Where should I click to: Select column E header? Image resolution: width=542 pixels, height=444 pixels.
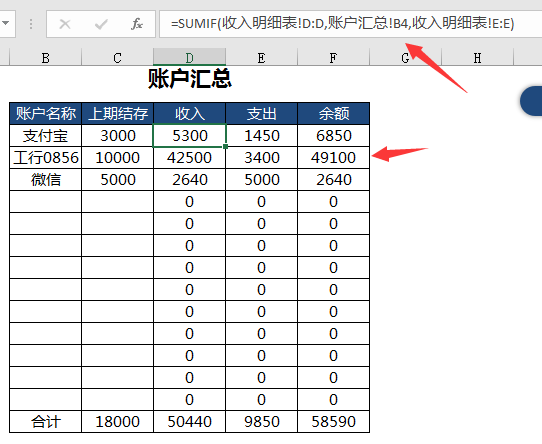[261, 57]
